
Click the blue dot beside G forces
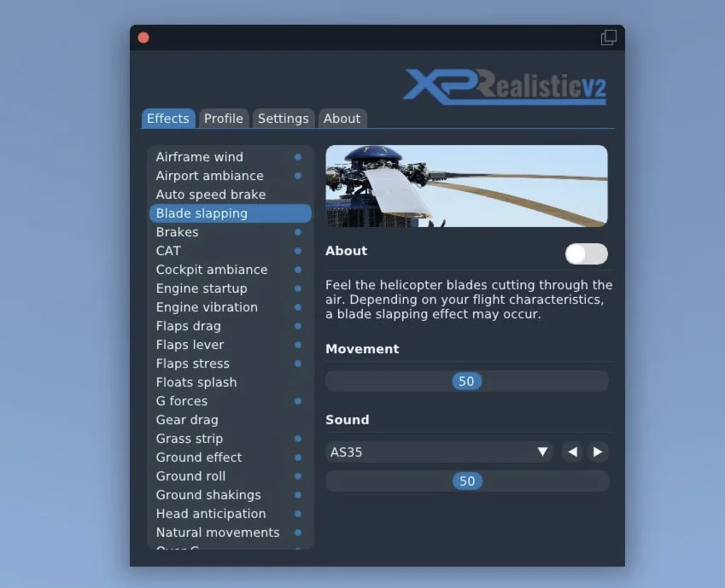tap(298, 401)
